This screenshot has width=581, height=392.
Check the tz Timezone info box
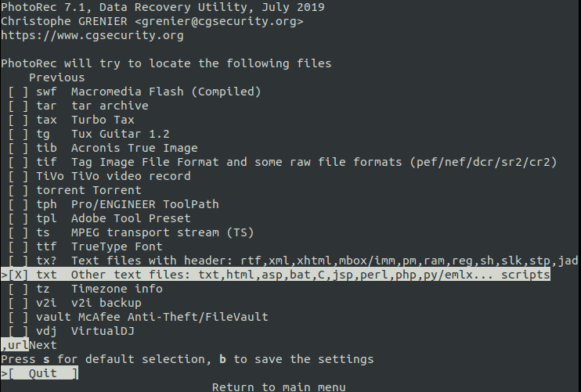coord(19,290)
